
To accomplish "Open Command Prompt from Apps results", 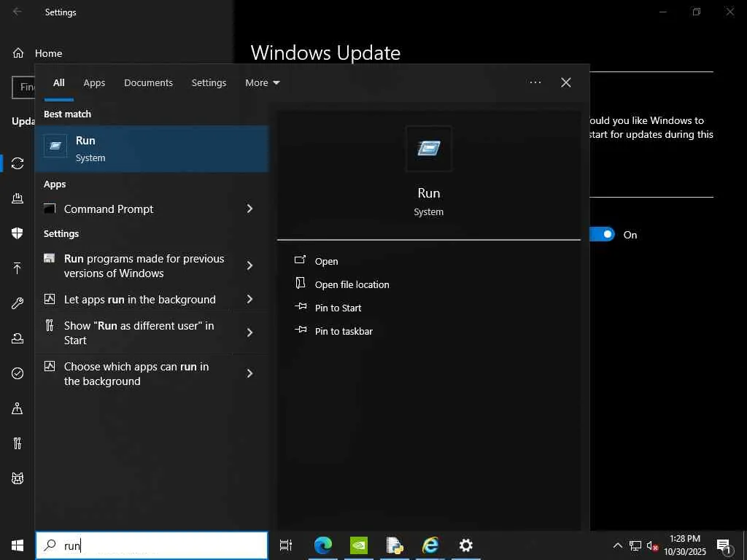I will (109, 209).
